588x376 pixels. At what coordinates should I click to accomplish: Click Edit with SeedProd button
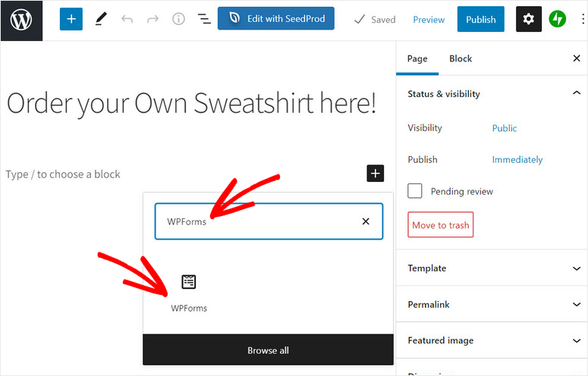click(276, 18)
